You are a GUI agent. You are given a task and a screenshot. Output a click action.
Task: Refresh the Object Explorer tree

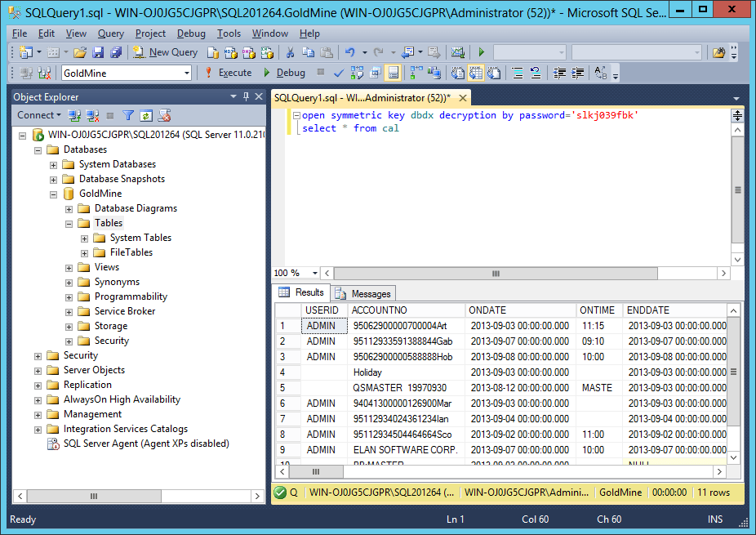(x=146, y=116)
